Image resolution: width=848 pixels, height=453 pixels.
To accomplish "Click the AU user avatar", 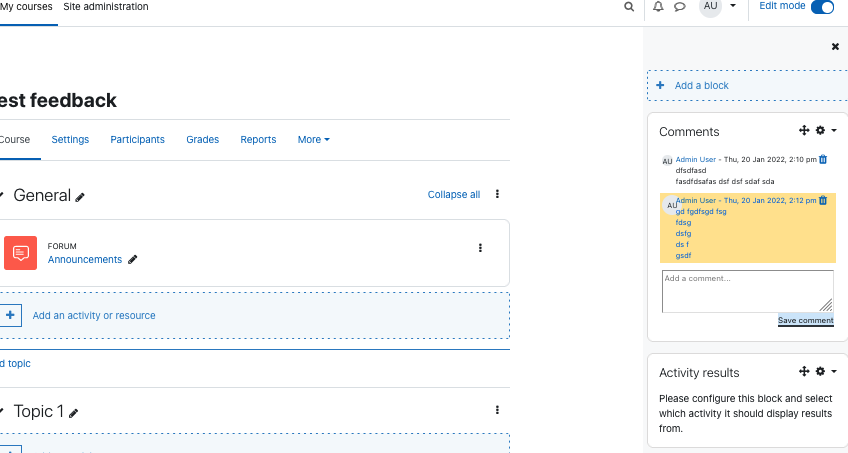I will 711,6.
